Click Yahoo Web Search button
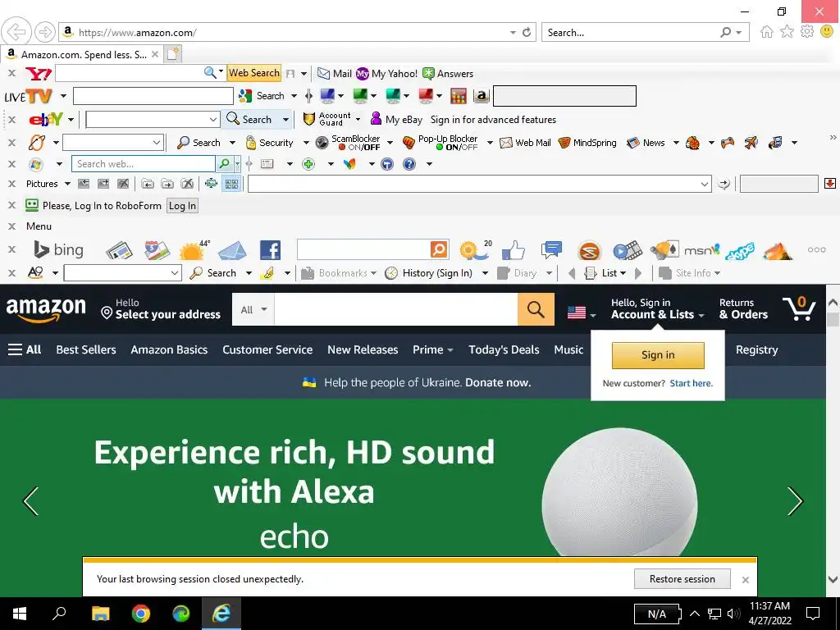This screenshot has width=840, height=630. 254,73
